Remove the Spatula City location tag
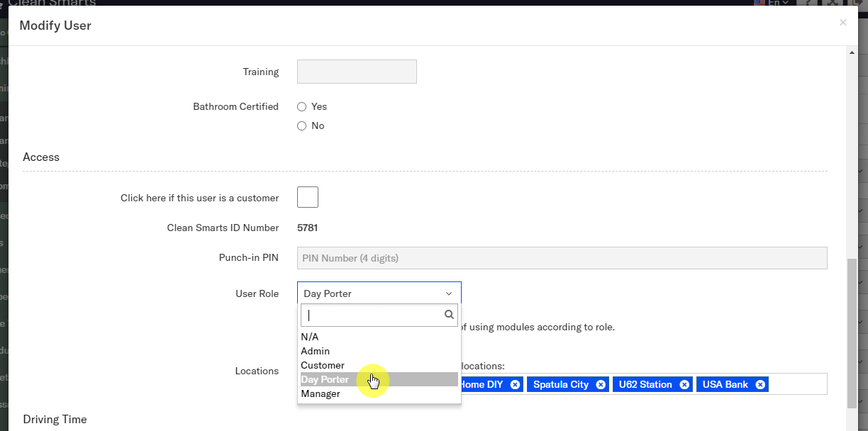 (601, 384)
